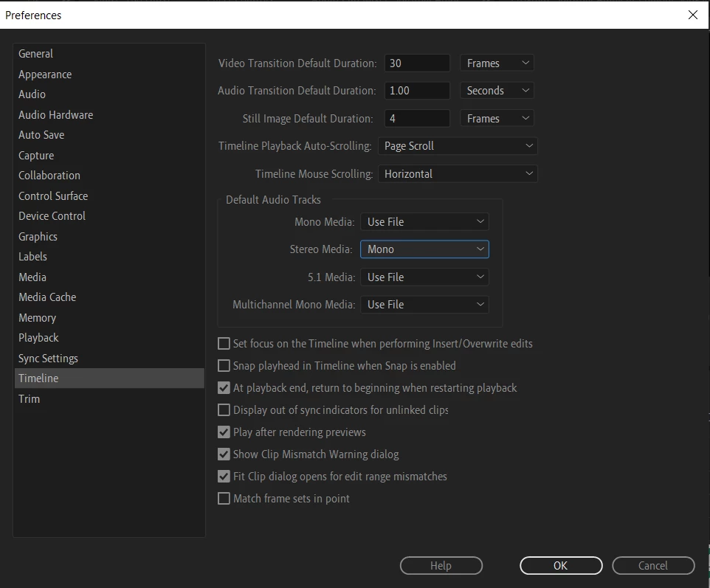710x588 pixels.
Task: Uncheck Fit Clip dialog opens option
Action: pyautogui.click(x=224, y=476)
